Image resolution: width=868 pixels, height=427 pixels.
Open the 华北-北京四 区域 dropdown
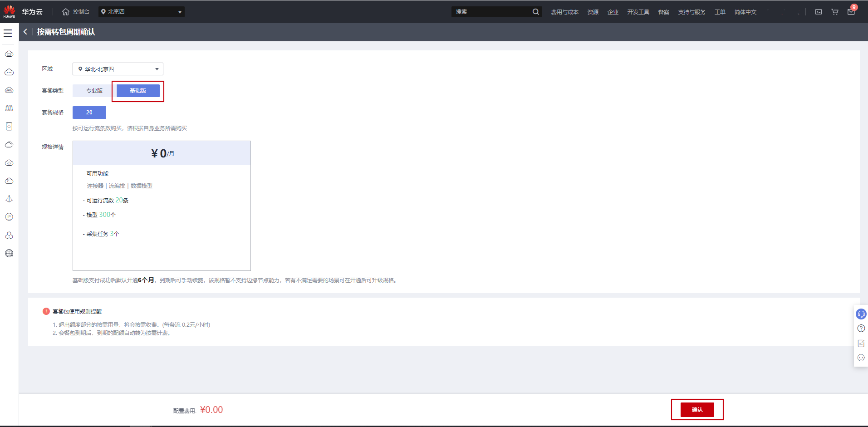(118, 69)
